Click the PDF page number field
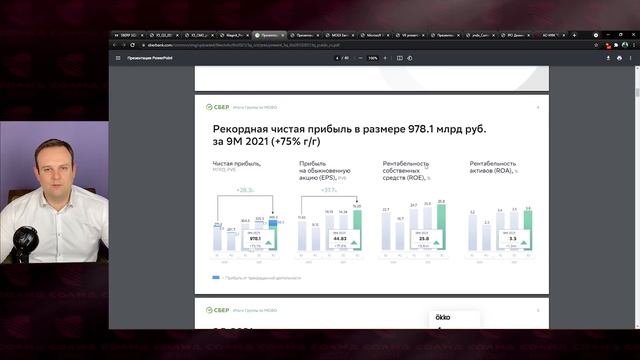This screenshot has height=360, width=640. coord(337,58)
